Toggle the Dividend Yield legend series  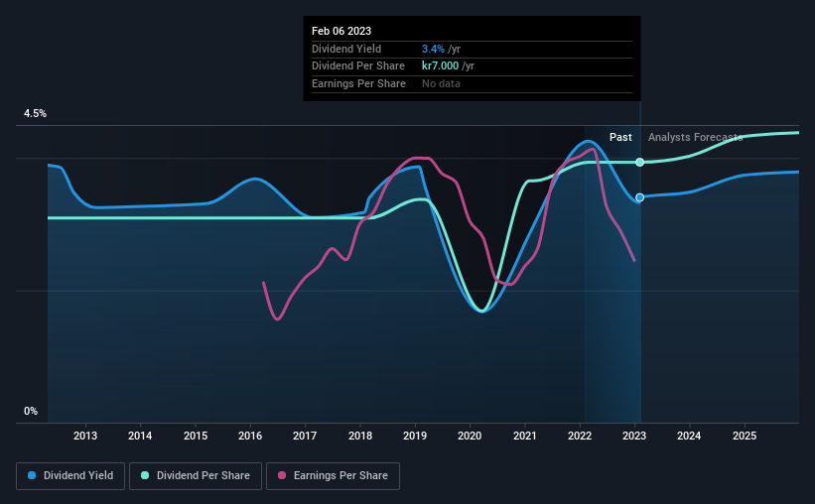coord(70,476)
